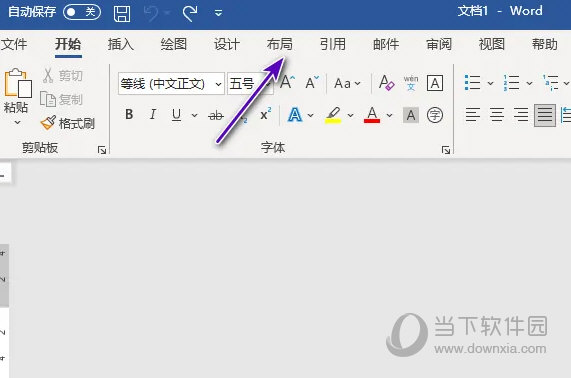Switch to the 开始 tab
Screen dimensions: 571x378
click(68, 44)
